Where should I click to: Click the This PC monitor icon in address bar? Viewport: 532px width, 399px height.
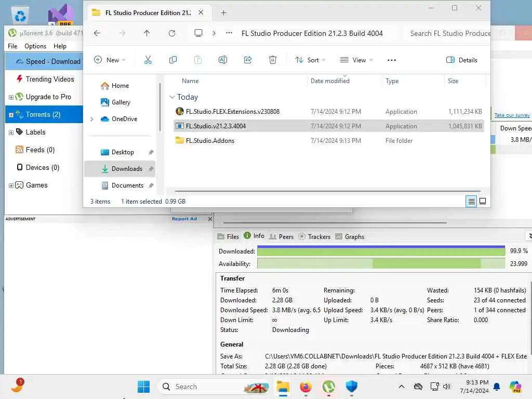198,33
